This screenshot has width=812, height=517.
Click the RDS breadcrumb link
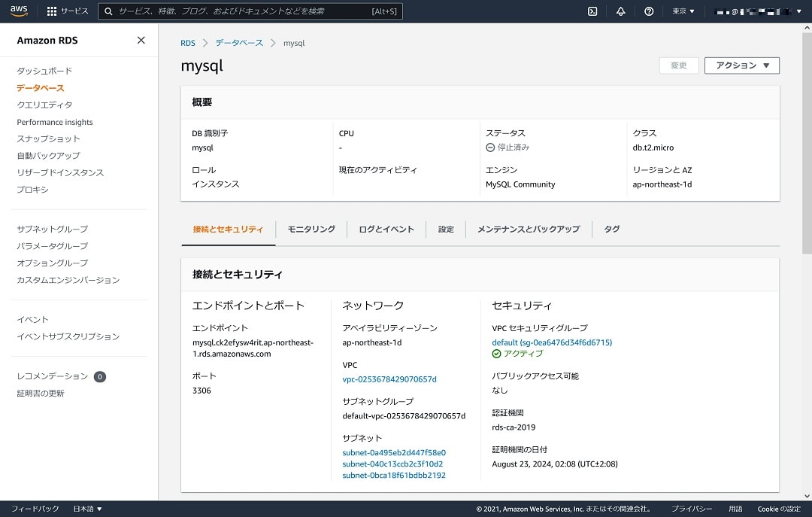(188, 43)
